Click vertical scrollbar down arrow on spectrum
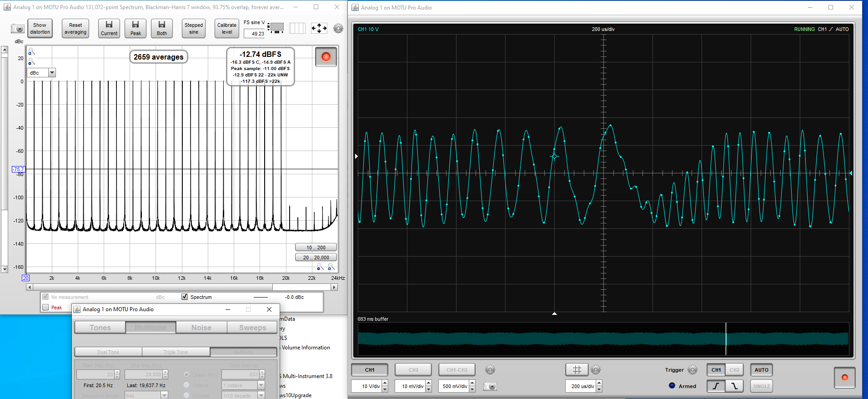Viewport: 868px width, 399px height. coord(5,269)
